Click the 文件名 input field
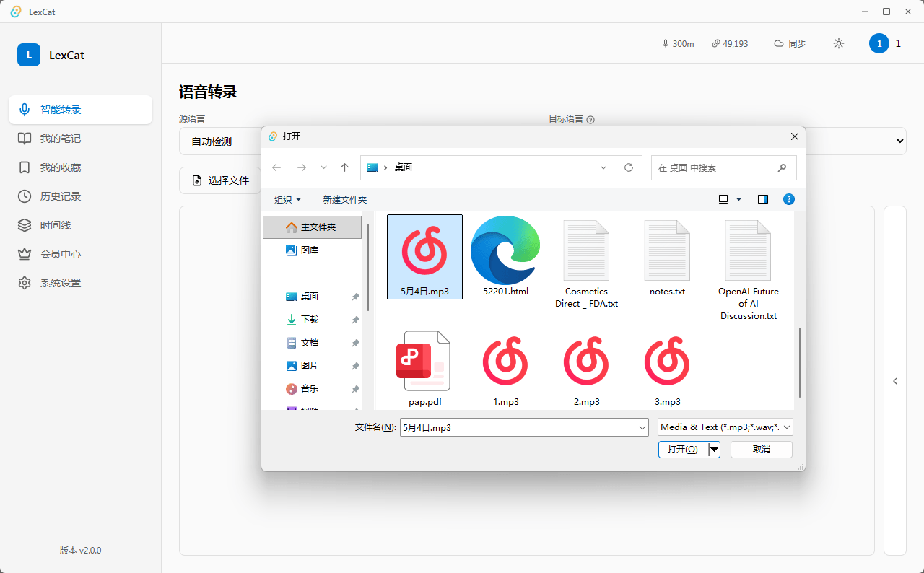Screen dimensions: 924x573 point(519,427)
